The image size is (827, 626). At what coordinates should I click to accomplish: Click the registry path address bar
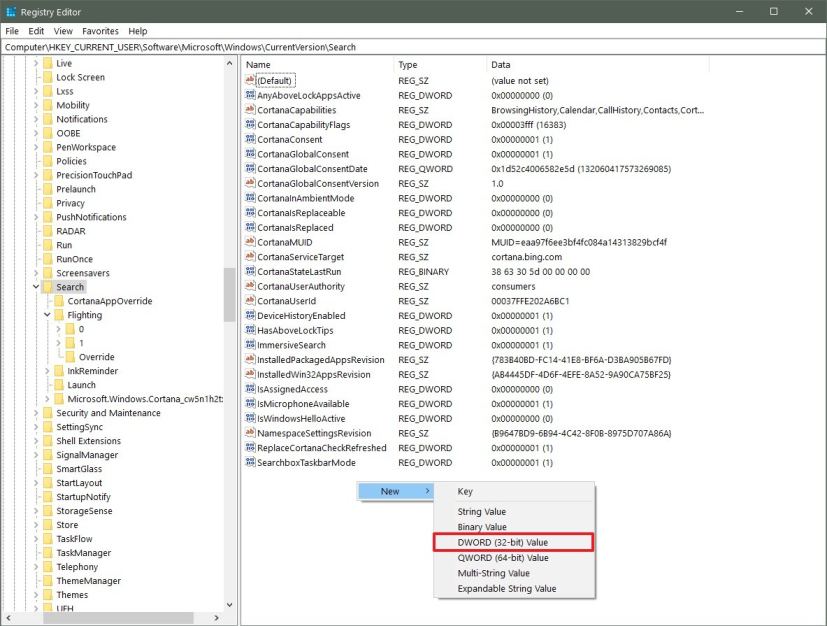coord(414,47)
